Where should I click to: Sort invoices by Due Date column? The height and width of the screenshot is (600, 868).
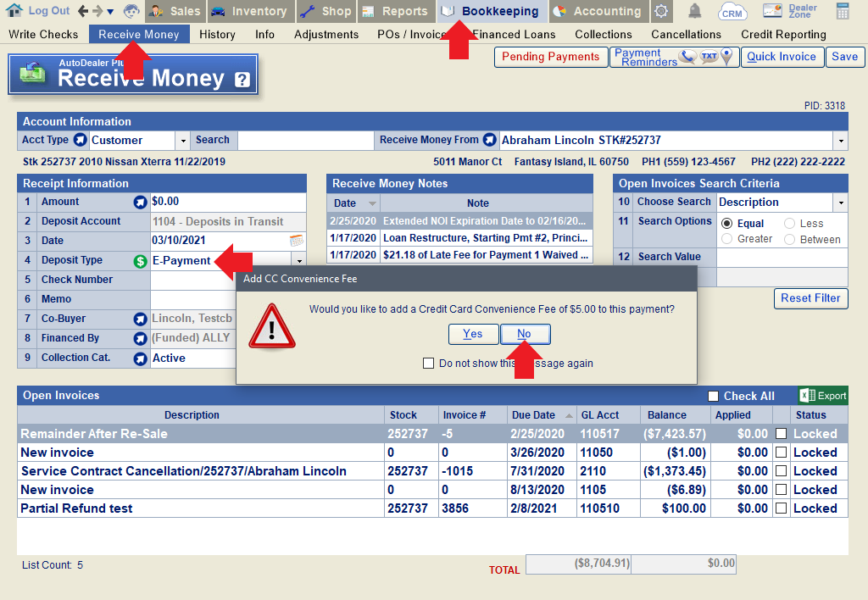point(540,415)
